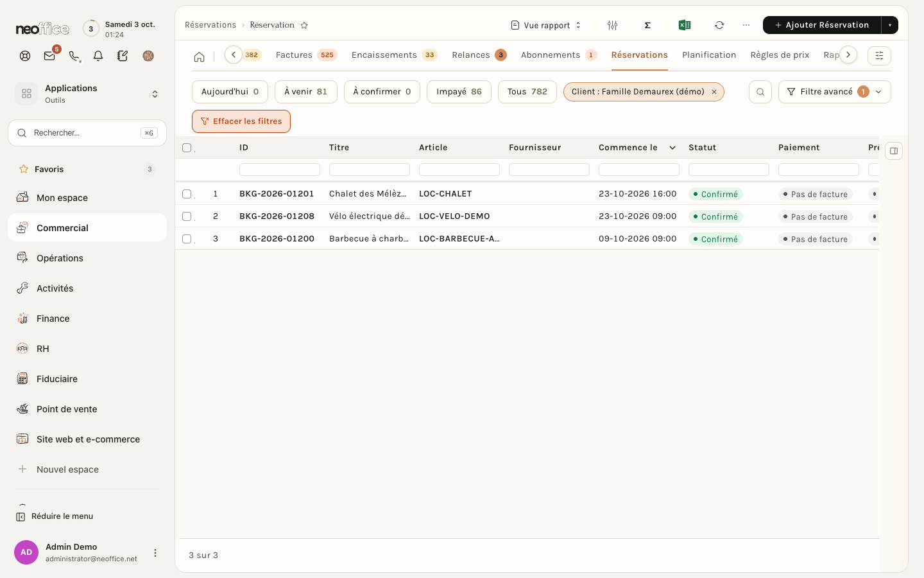Click the Rechercher search field
The height and width of the screenshot is (578, 924).
(87, 133)
